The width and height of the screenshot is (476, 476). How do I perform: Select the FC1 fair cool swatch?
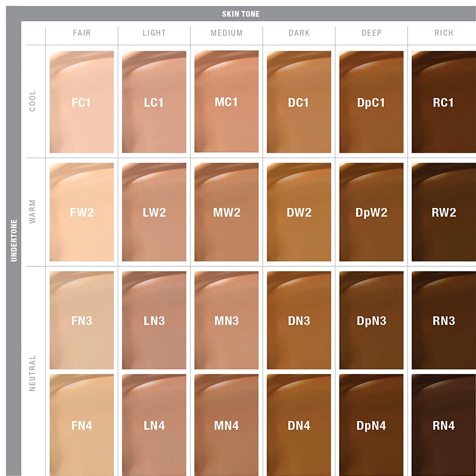82,102
